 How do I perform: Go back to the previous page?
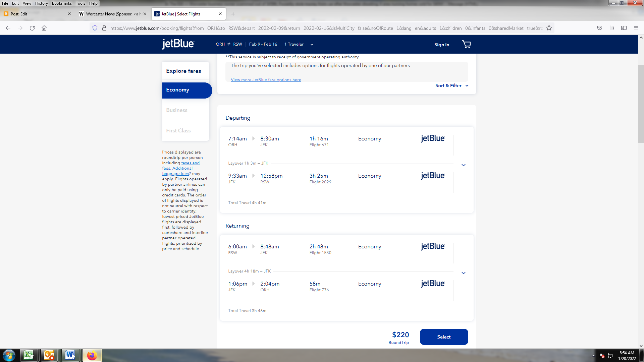8,28
